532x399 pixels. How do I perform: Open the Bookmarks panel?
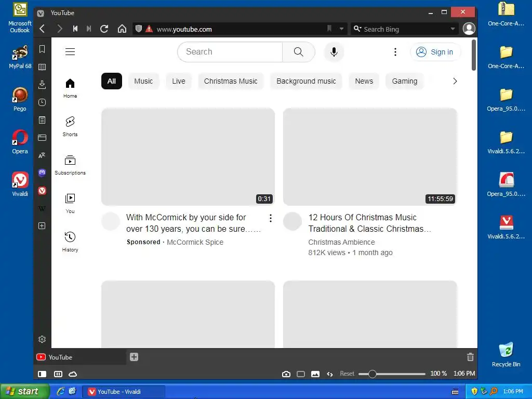point(42,49)
